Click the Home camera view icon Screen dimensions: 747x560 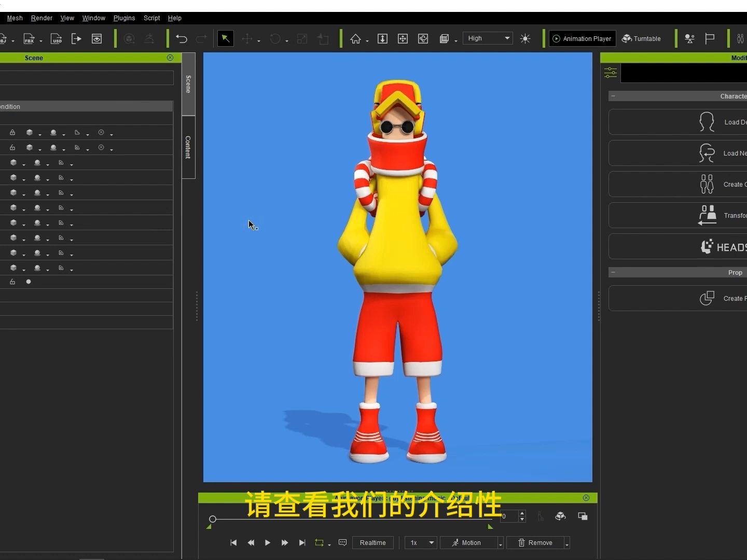pyautogui.click(x=355, y=39)
